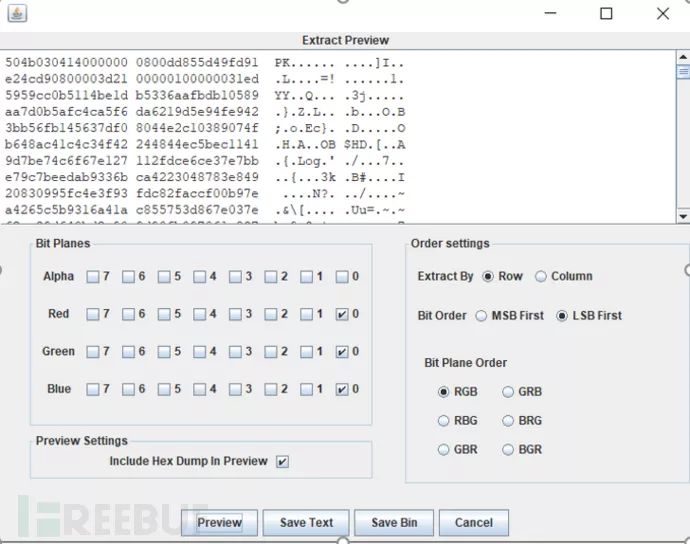Close the Extract Preview window
The height and width of the screenshot is (544, 690).
pos(663,14)
